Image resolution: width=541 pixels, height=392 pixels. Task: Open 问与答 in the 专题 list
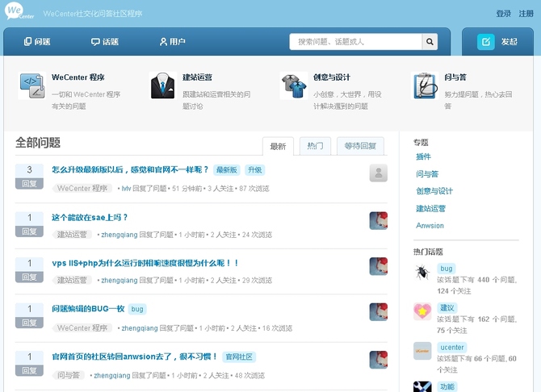pos(427,174)
